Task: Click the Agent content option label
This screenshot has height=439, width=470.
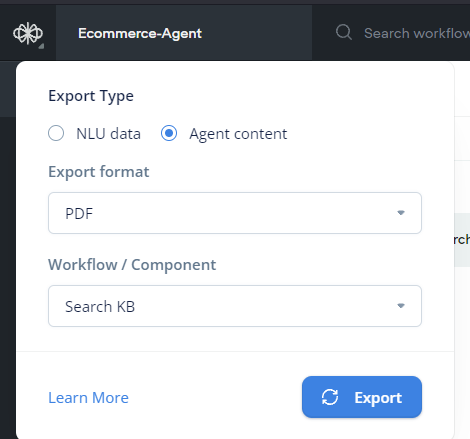Action: [238, 134]
